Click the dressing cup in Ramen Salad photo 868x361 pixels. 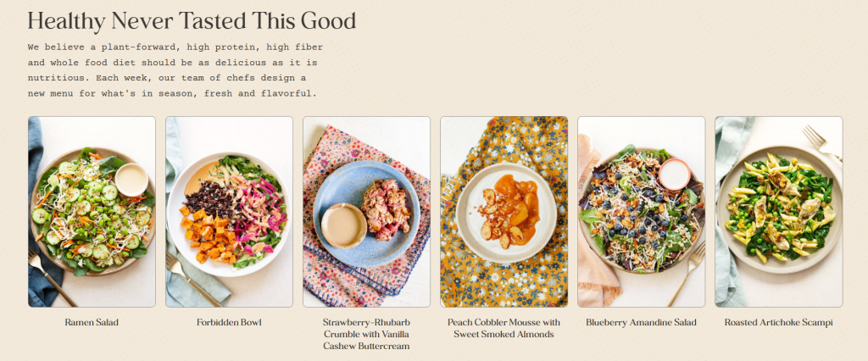click(x=131, y=179)
